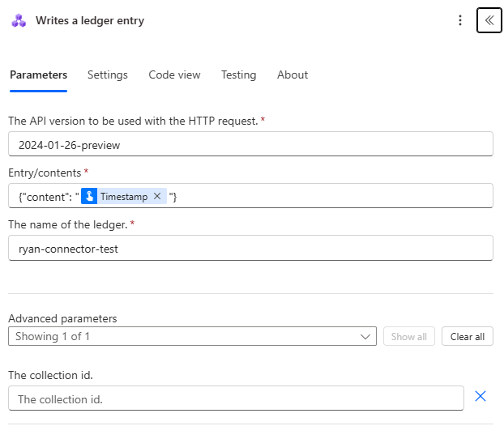Click the collection id text box

[236, 398]
